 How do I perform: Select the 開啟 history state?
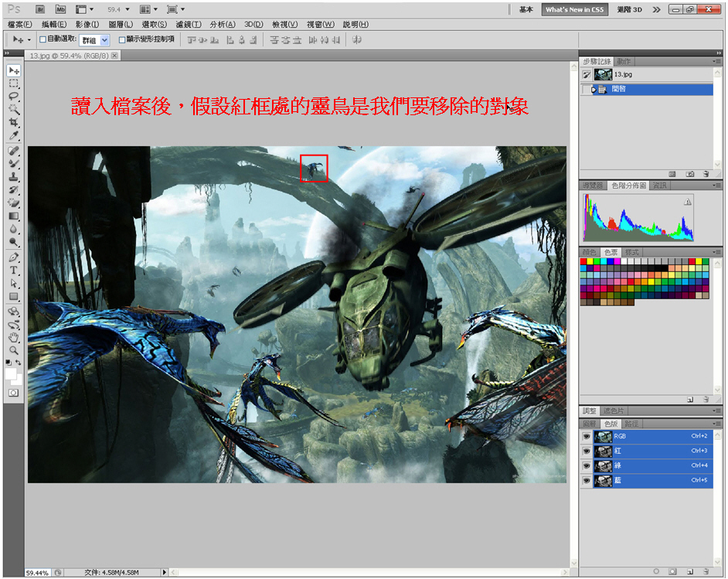click(x=653, y=89)
